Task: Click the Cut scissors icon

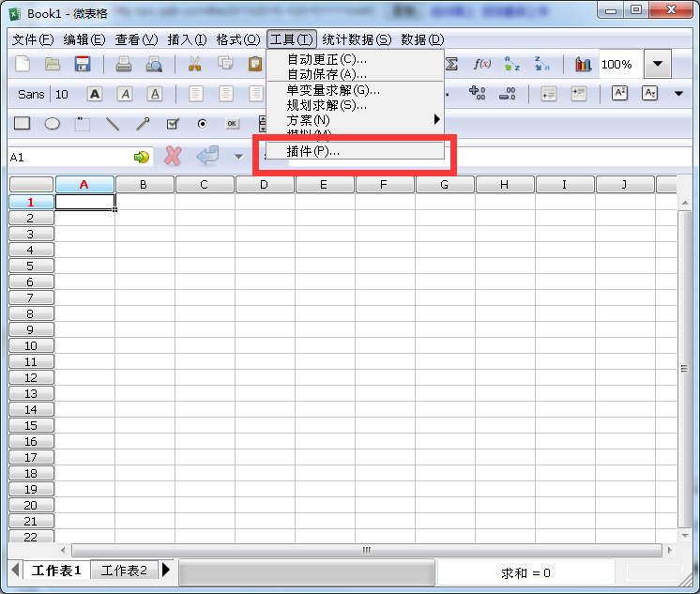Action: pyautogui.click(x=195, y=64)
